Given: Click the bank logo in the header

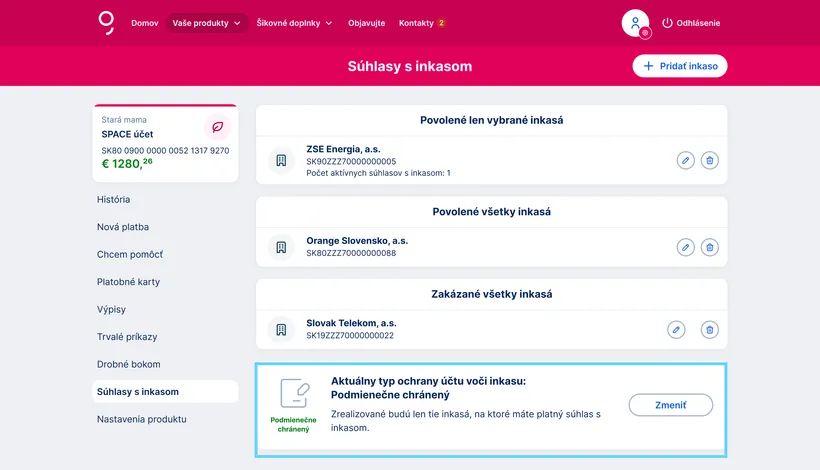Looking at the screenshot, I should [107, 22].
